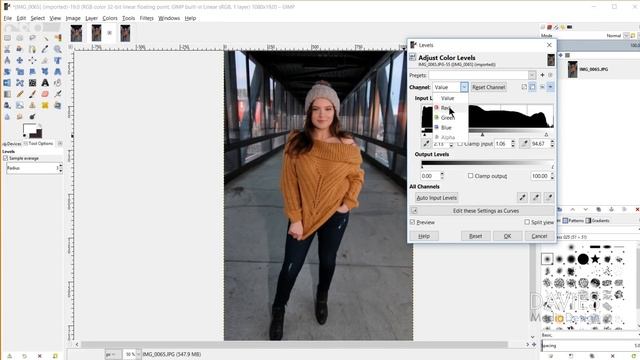The height and width of the screenshot is (360, 640).
Task: Adjust output 100.00 stepper arrows
Action: 552,176
